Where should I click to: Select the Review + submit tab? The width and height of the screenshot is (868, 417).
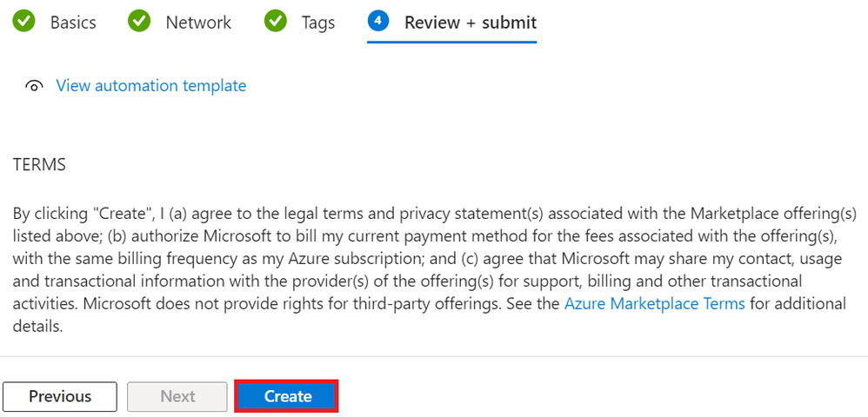click(470, 22)
